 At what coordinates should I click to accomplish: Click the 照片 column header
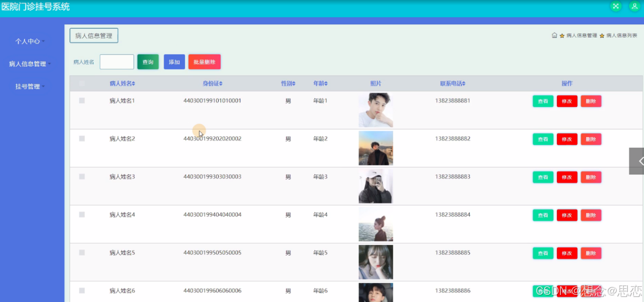pyautogui.click(x=376, y=83)
